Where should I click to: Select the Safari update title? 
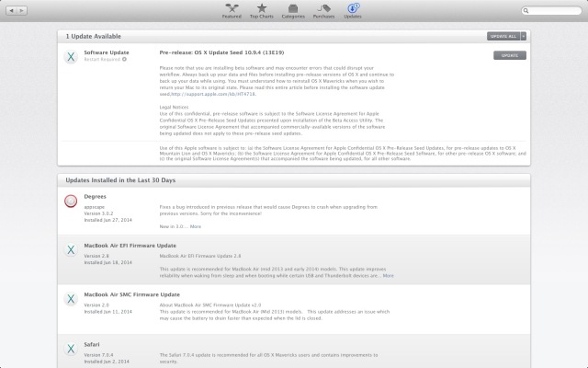(92, 344)
